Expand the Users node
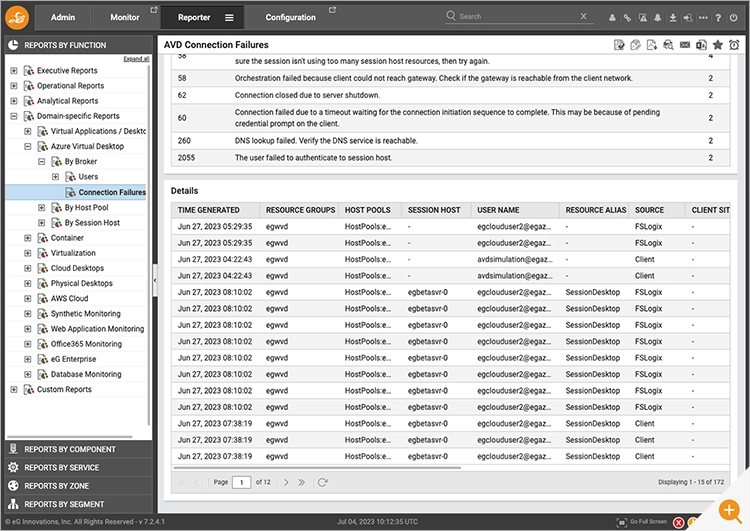This screenshot has width=750, height=531. [55, 177]
